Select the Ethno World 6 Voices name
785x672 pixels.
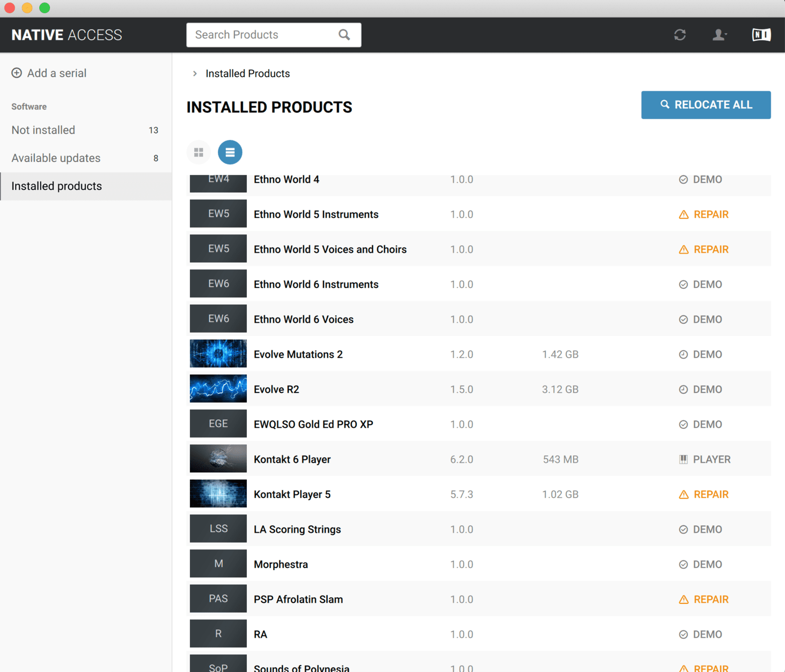click(x=304, y=319)
